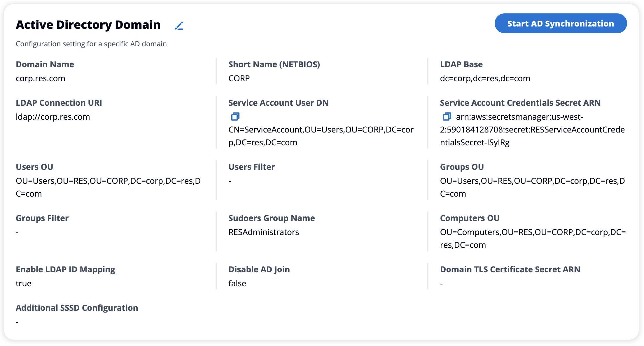Copy the Service Account User DN value
Screen dimensions: 644x346
[x=235, y=116]
